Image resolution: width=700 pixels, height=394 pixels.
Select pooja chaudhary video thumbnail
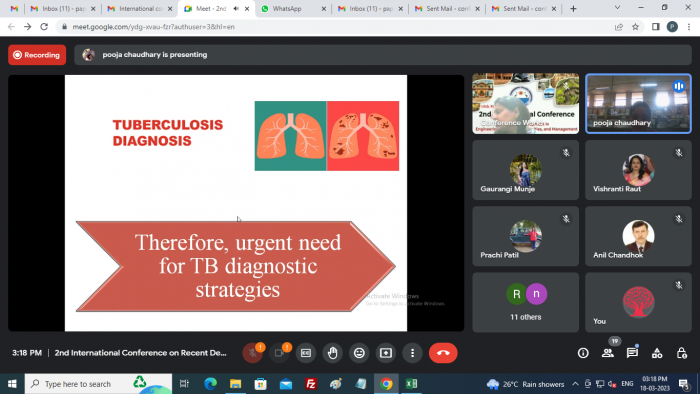638,104
